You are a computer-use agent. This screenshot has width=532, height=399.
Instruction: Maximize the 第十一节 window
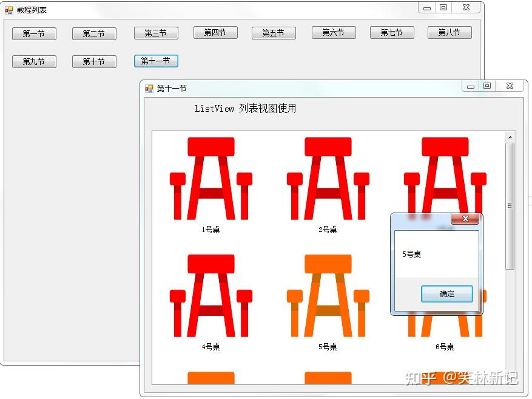coord(487,86)
